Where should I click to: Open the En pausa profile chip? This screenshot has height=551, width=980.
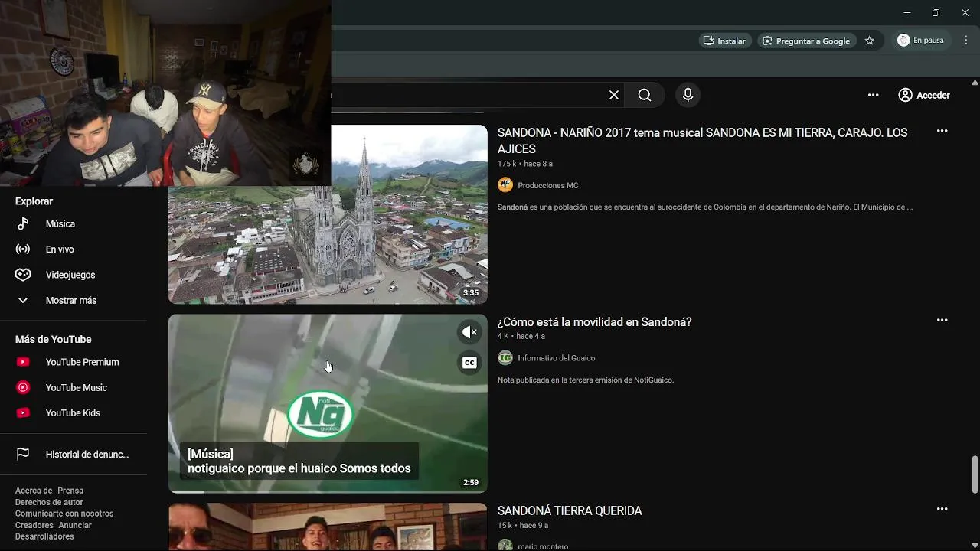coord(921,40)
